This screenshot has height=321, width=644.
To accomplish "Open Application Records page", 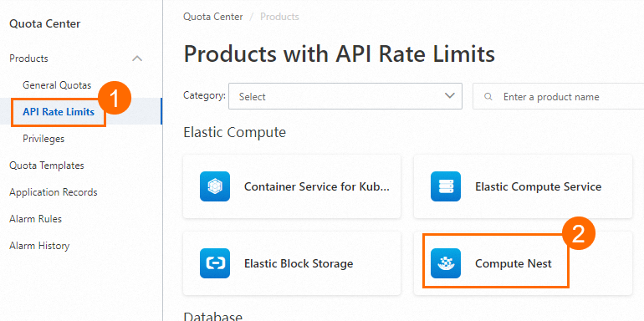I will coord(54,192).
